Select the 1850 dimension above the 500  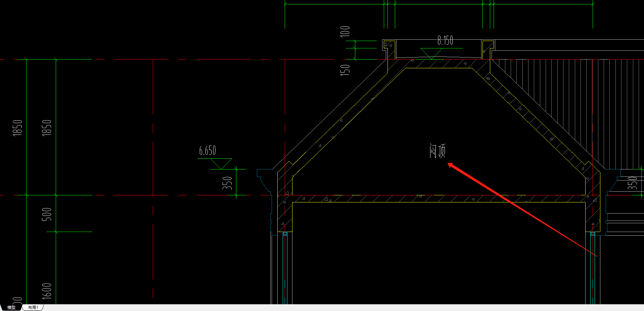point(47,128)
